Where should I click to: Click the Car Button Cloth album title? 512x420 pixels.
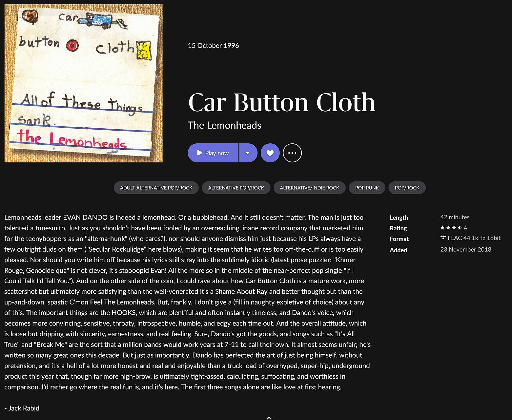281,102
